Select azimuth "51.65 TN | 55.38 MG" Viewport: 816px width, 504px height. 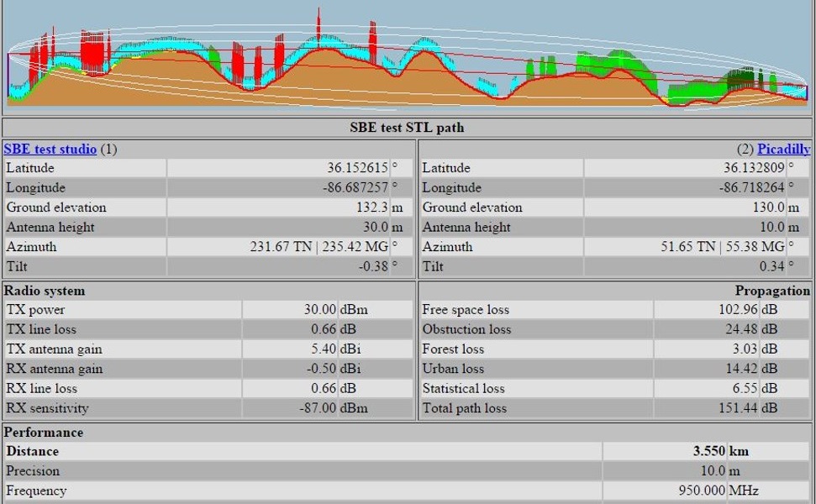click(x=723, y=246)
